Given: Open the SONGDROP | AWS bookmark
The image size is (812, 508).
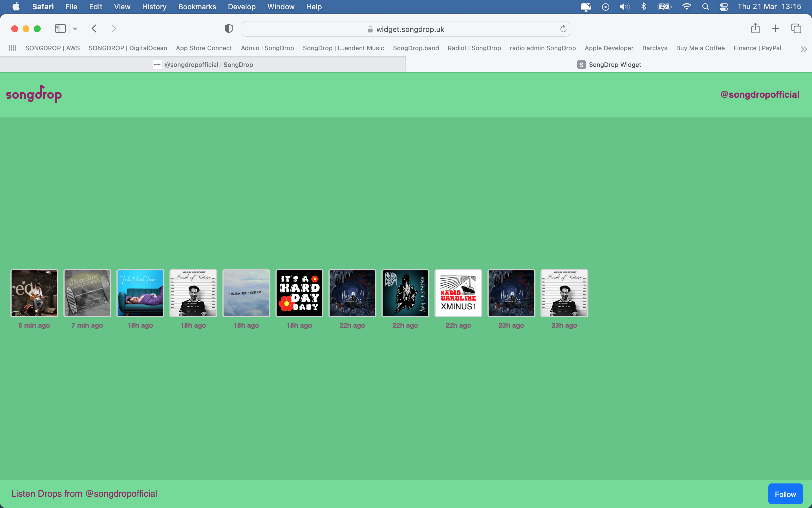Looking at the screenshot, I should click(x=53, y=48).
